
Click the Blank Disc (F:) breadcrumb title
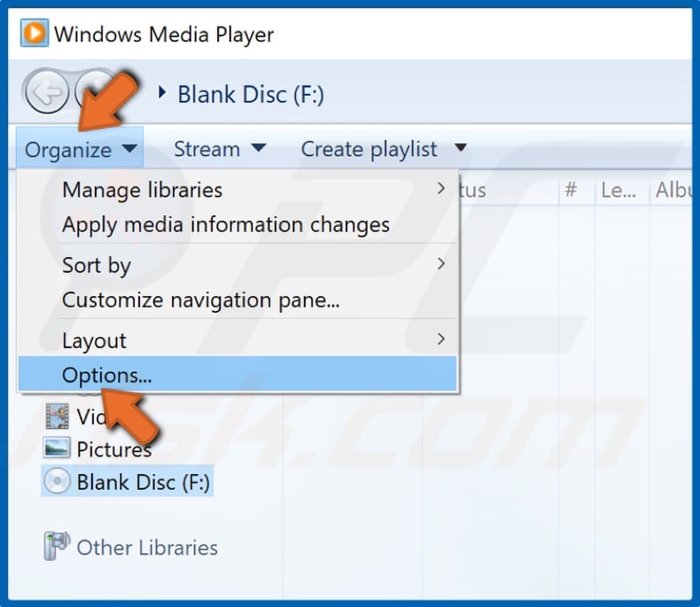251,94
